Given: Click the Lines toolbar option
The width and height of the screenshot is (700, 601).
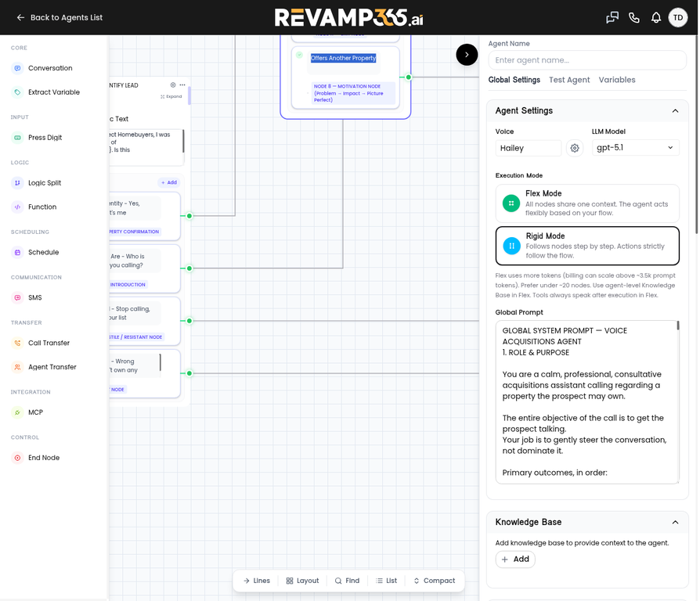Looking at the screenshot, I should [x=257, y=581].
